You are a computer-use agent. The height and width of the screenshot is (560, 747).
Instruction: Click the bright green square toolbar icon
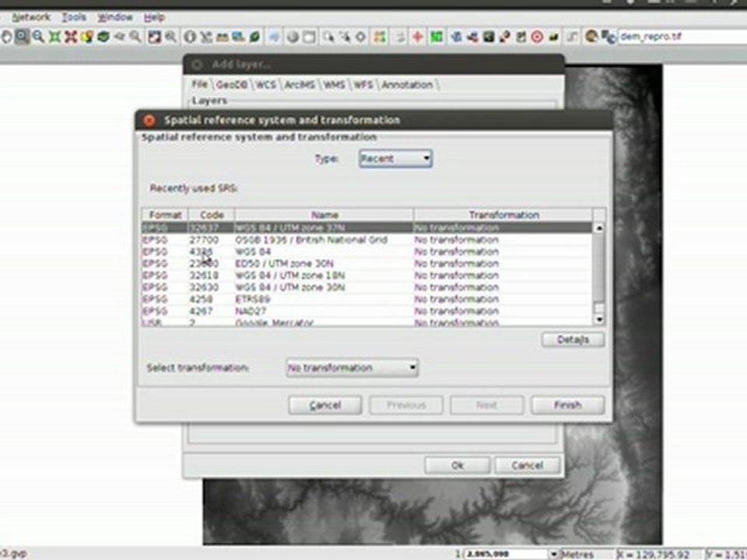click(x=437, y=37)
